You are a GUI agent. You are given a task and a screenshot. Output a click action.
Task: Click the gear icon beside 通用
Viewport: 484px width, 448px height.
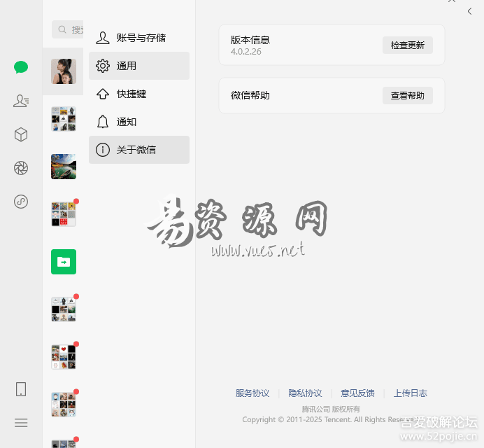point(103,66)
